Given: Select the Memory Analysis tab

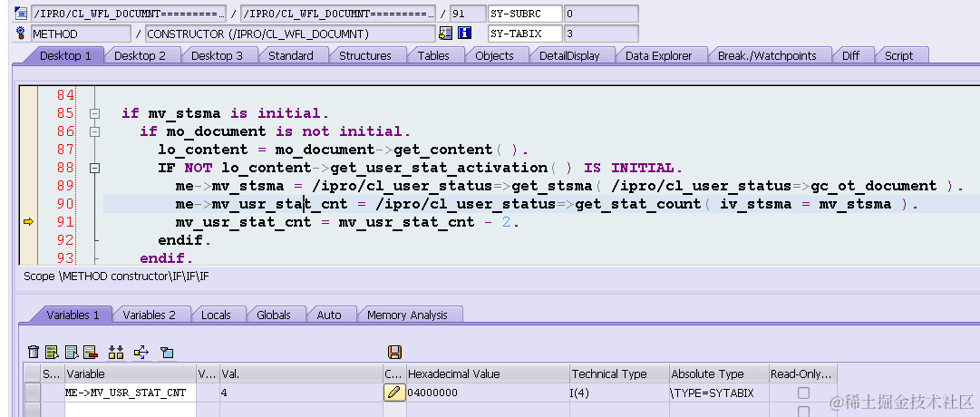Looking at the screenshot, I should pos(407,315).
